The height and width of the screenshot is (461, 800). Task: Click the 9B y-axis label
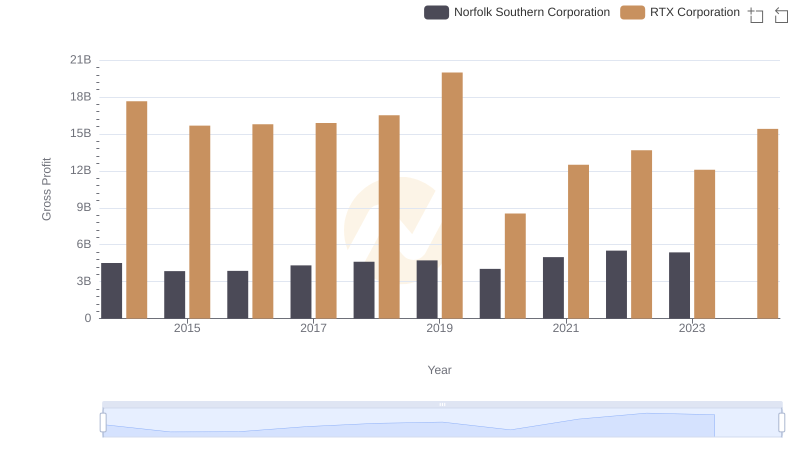click(84, 208)
